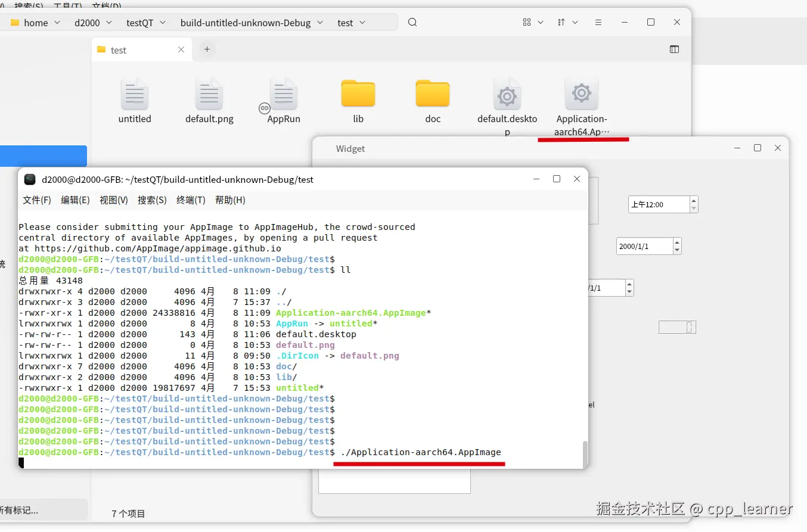This screenshot has height=532, width=807.
Task: Expand the build-untitled-unknown-Debug breadcrumb dropdown
Action: [320, 23]
